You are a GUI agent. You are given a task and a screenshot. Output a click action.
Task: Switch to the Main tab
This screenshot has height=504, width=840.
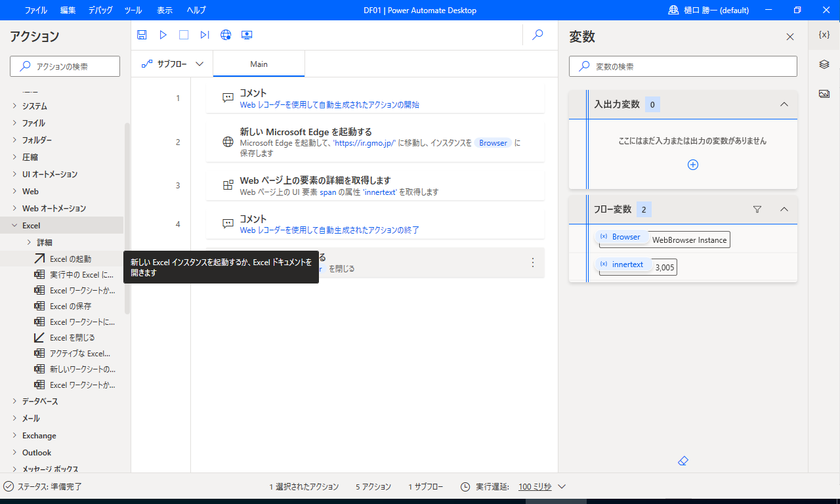pyautogui.click(x=259, y=64)
